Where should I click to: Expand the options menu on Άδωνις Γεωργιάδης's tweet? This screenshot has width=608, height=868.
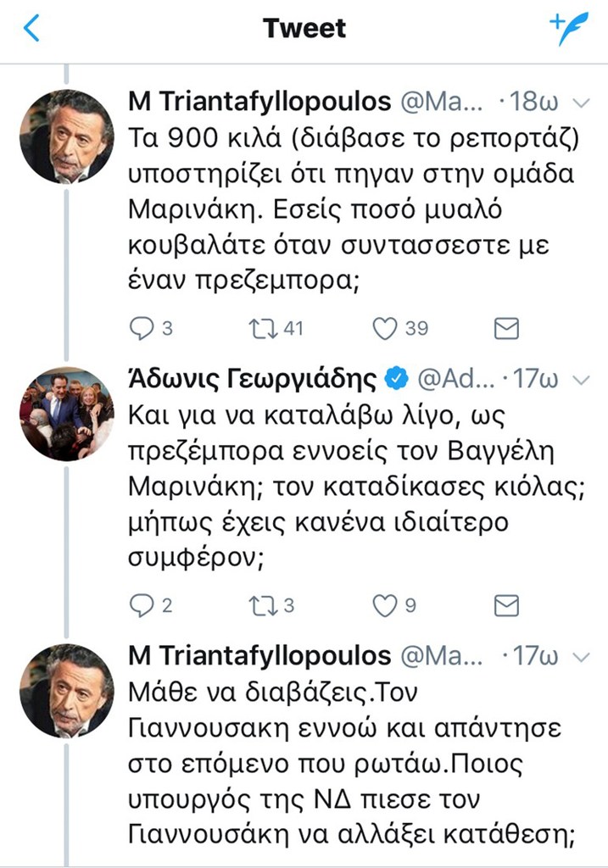(582, 379)
